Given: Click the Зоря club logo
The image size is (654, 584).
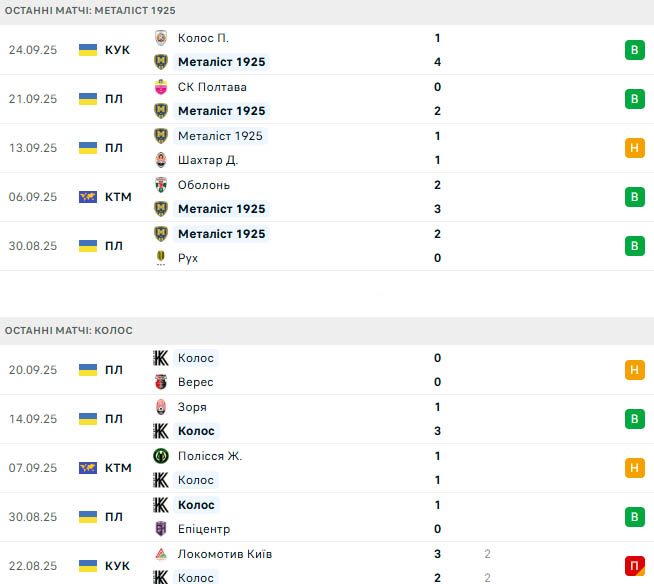Looking at the screenshot, I should point(160,407).
